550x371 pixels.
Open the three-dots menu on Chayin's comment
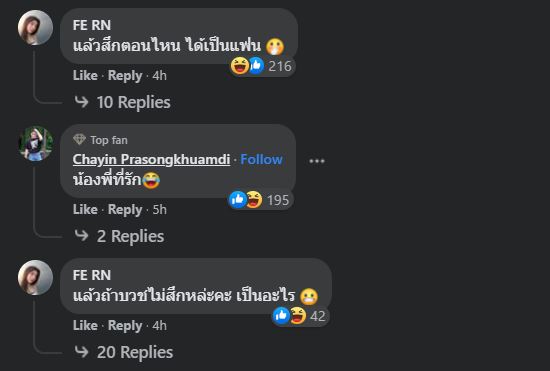coord(317,161)
